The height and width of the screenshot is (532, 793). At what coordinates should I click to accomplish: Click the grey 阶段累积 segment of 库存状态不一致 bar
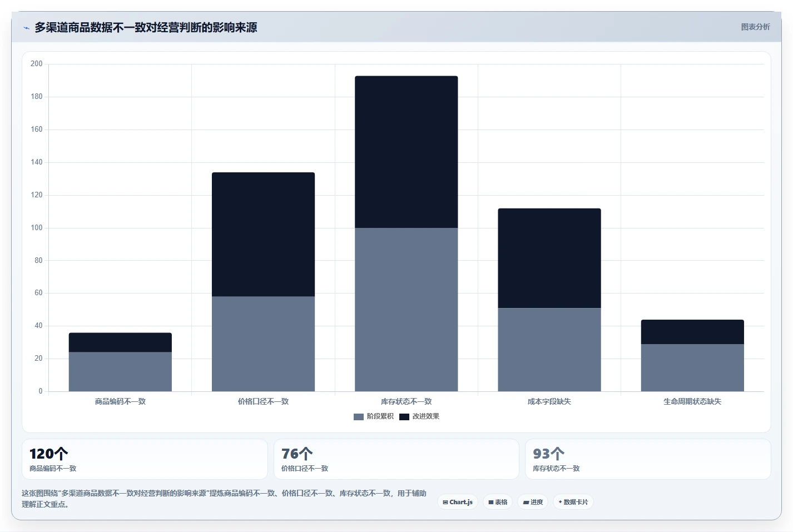point(407,310)
